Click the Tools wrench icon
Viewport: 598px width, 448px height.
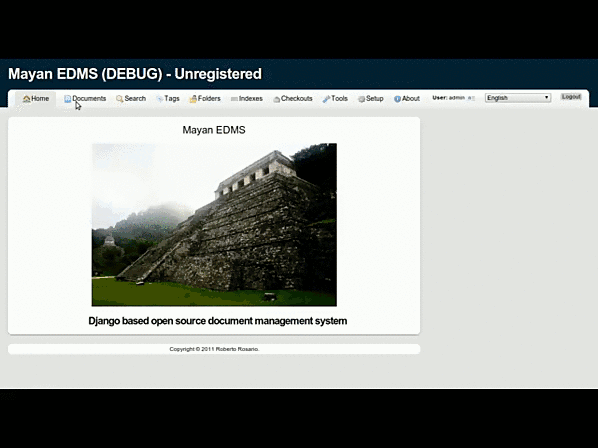(326, 99)
